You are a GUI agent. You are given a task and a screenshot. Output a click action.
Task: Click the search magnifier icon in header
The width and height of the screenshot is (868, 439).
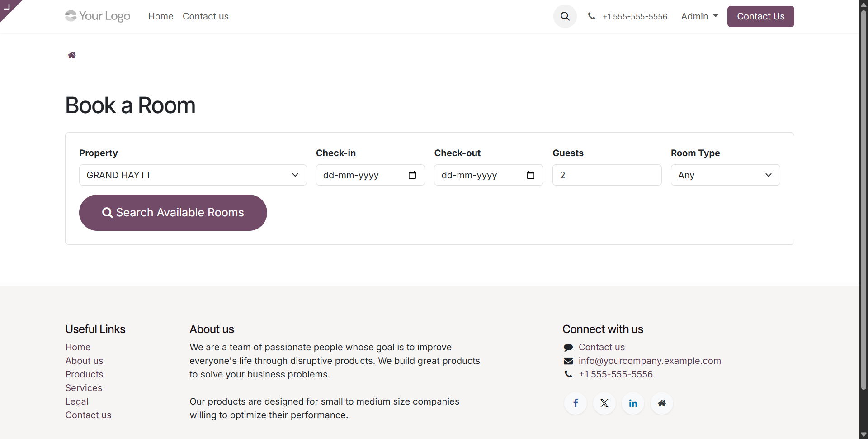[x=565, y=16]
